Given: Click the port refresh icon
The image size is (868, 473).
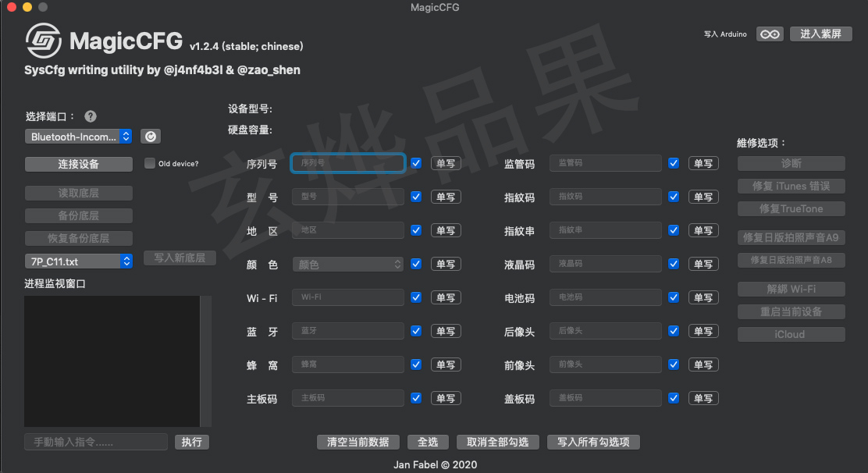Looking at the screenshot, I should pos(150,136).
